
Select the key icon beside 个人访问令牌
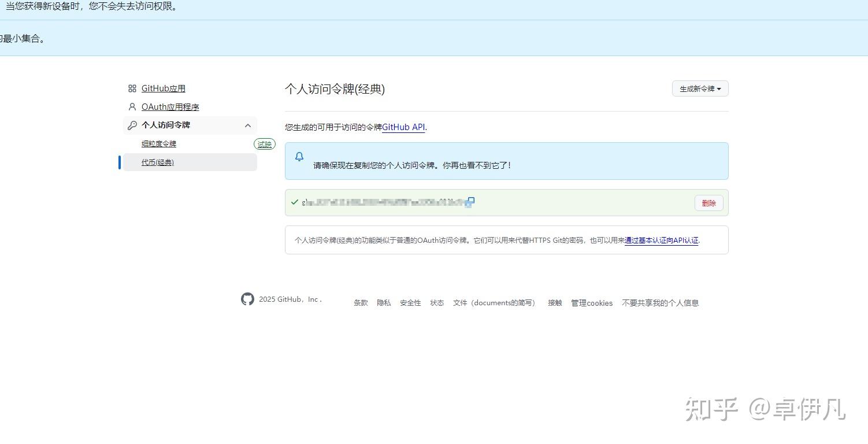132,125
